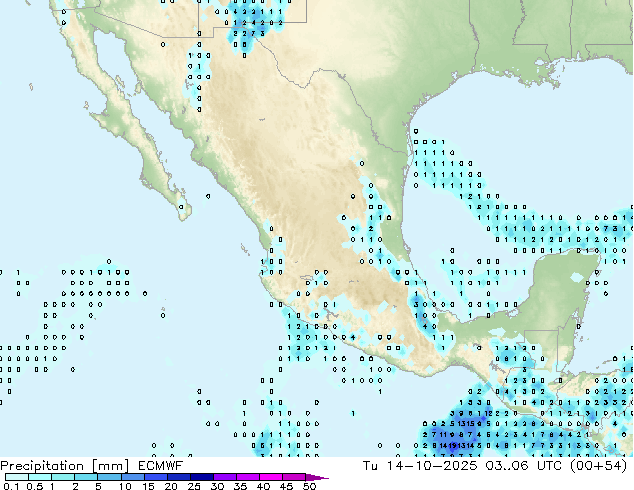Click the "03..06 UTC" time range text

point(524,466)
